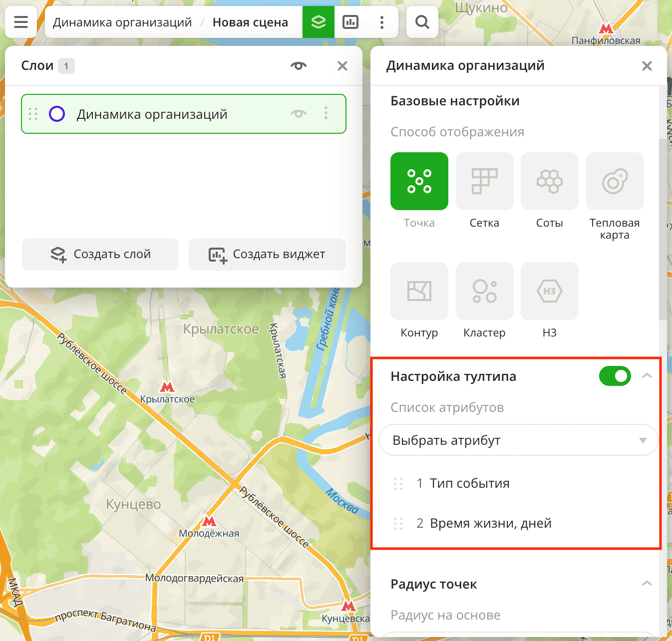Click the Создать слой button
Image resolution: width=672 pixels, height=641 pixels.
pyautogui.click(x=100, y=255)
